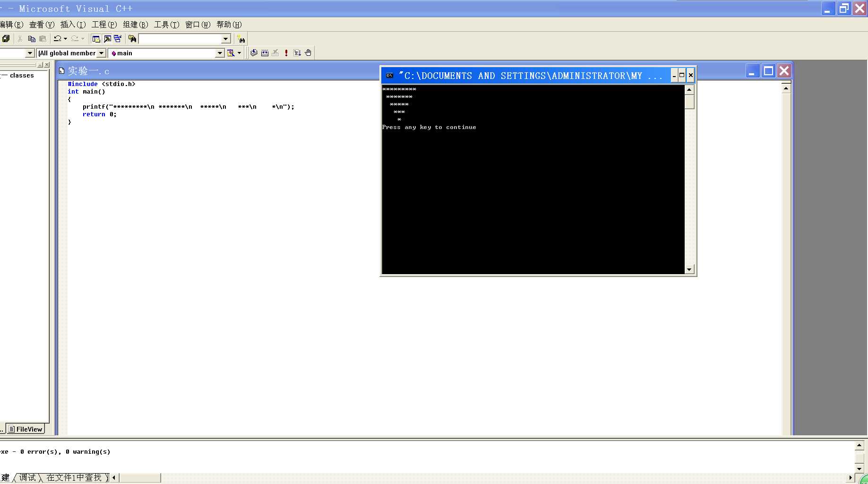Screen dimensions: 868x484
Task: Open the 组建(B) Build menu
Action: pos(135,25)
